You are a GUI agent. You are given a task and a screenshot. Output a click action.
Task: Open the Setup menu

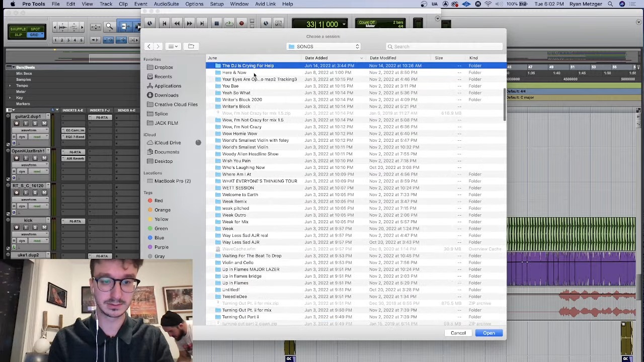[217, 4]
